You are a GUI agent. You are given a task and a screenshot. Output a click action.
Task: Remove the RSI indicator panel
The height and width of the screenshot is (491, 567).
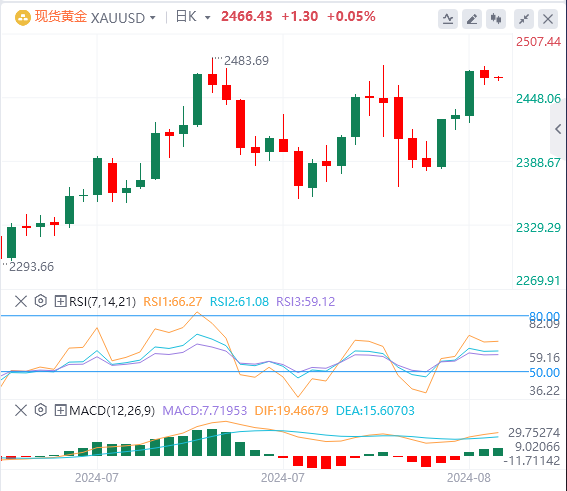[x=21, y=301]
